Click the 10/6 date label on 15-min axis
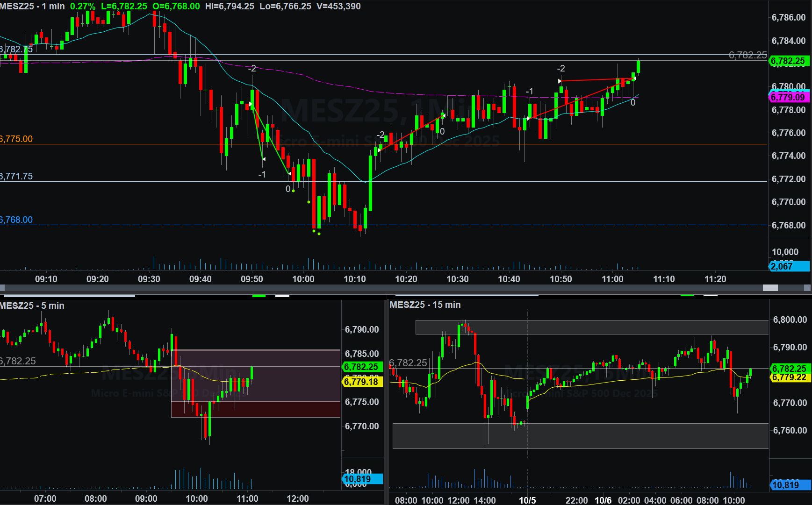This screenshot has height=505, width=812. 603,500
